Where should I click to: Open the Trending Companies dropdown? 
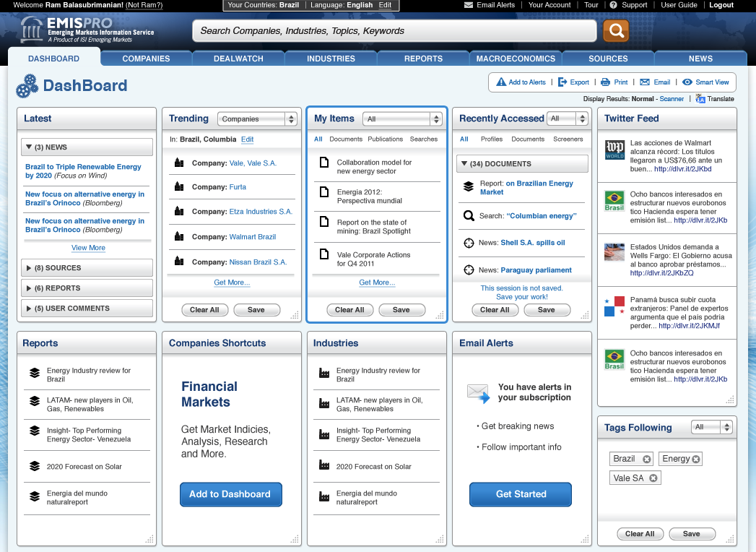coord(257,118)
